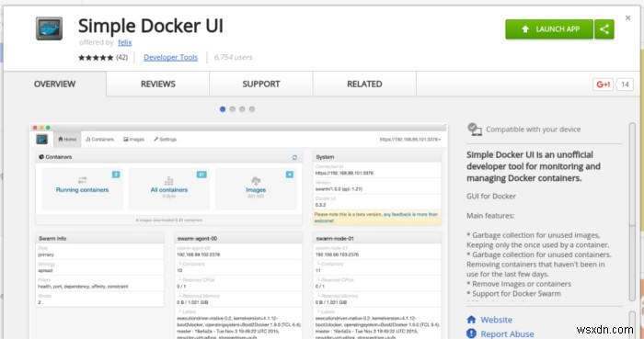Click the System panel header
Screen dimensions: 644x339
point(377,156)
